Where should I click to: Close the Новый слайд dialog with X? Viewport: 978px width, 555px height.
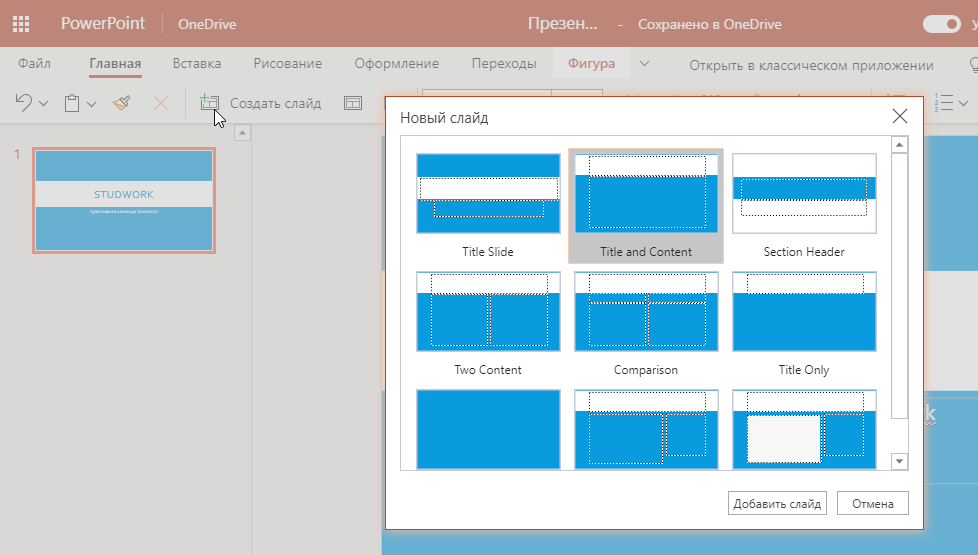point(899,116)
